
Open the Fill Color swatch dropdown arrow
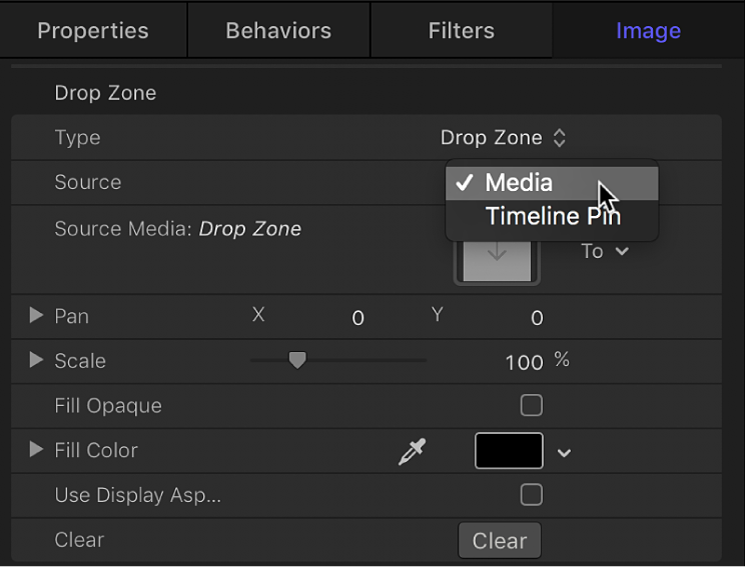tap(565, 452)
